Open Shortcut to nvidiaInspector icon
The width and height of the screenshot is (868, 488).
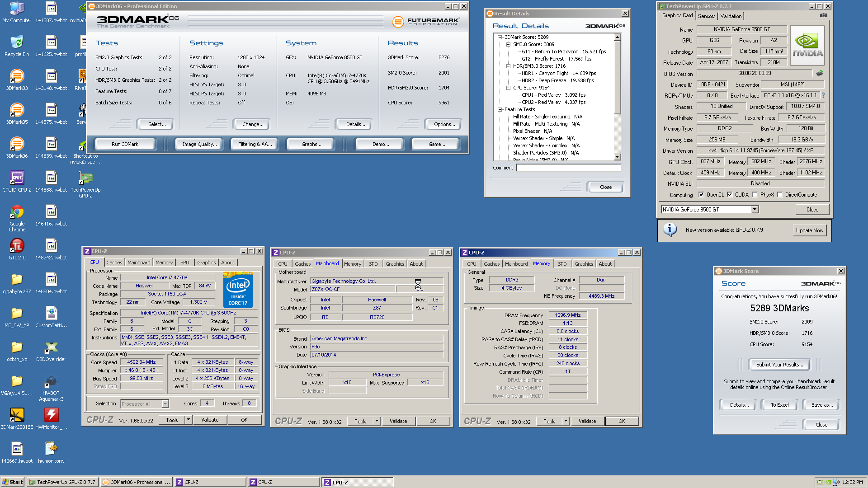coord(85,150)
